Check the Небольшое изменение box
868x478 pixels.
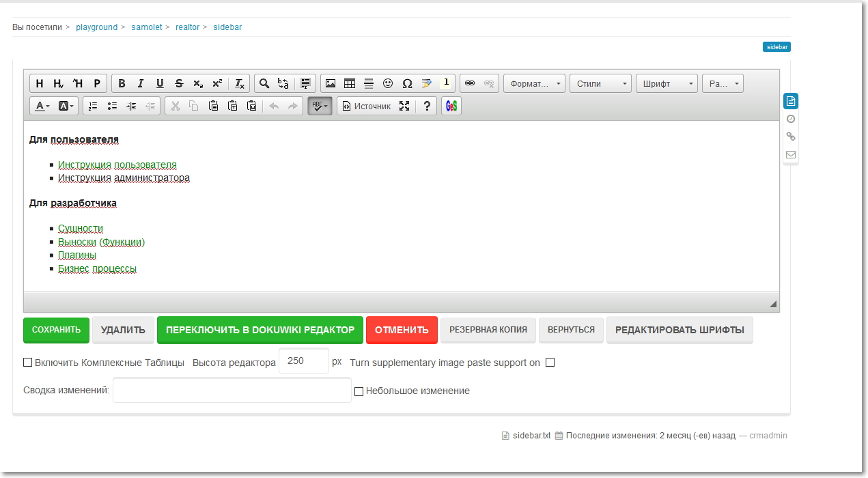(x=359, y=391)
